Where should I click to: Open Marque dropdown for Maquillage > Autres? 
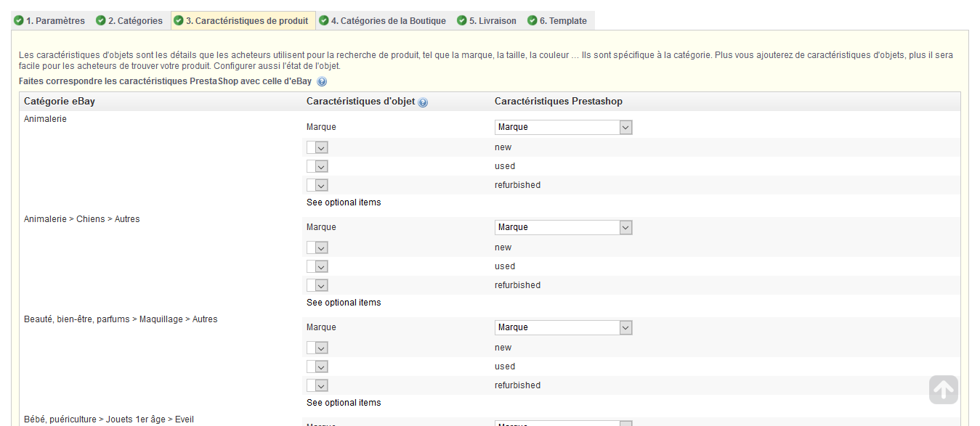[x=564, y=327]
